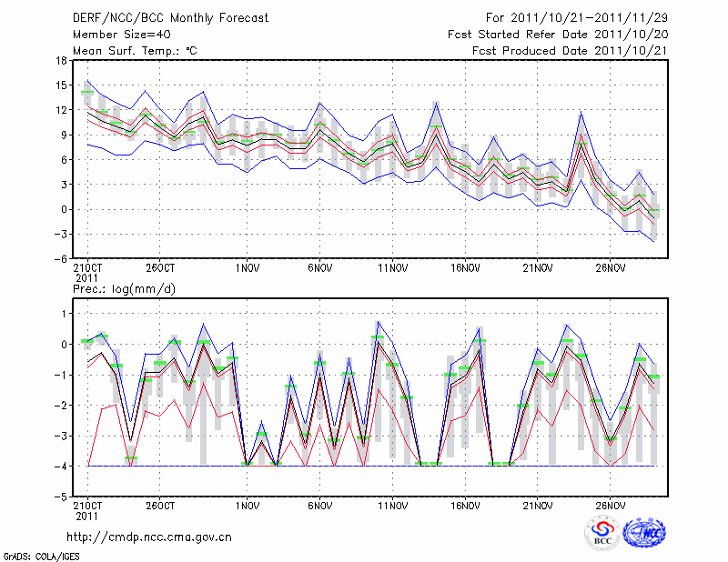The width and height of the screenshot is (728, 562).
Task: Click 1NOV tick under the temperature chart
Action: click(247, 268)
